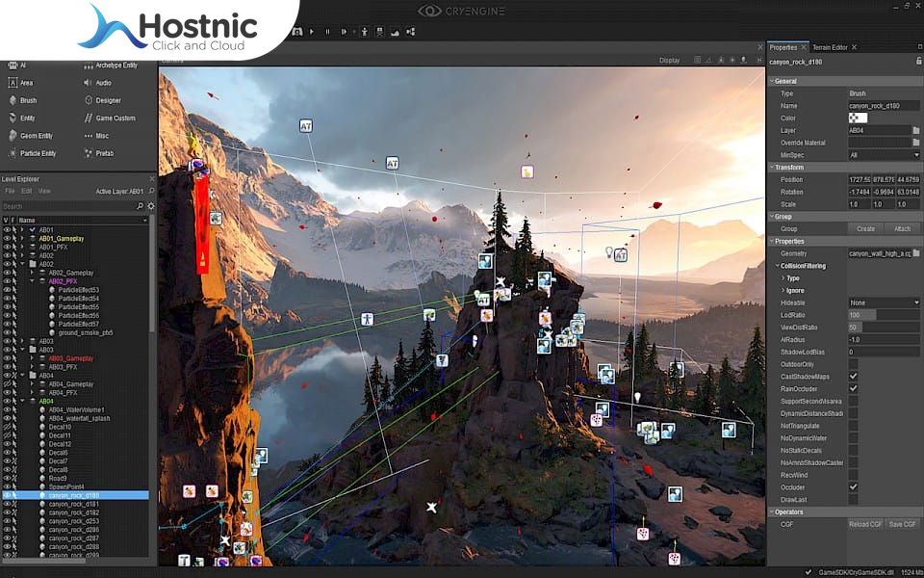Screen dimensions: 924x578
Task: Browse Override Material folder icon
Action: click(915, 143)
